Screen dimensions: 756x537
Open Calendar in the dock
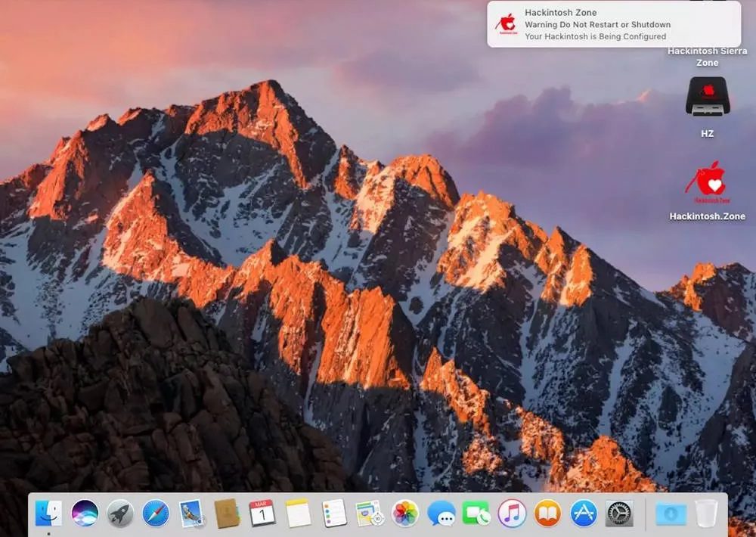click(262, 514)
